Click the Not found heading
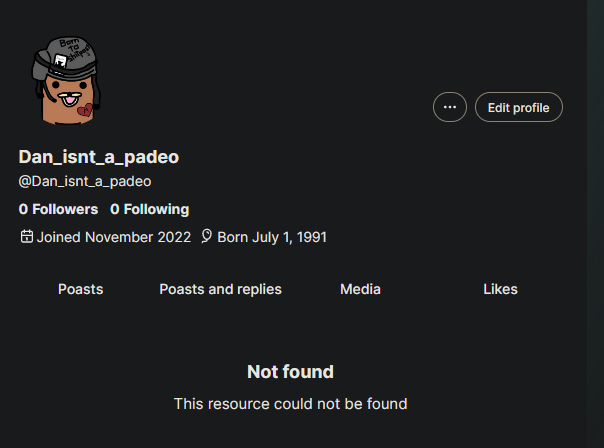 coord(290,372)
